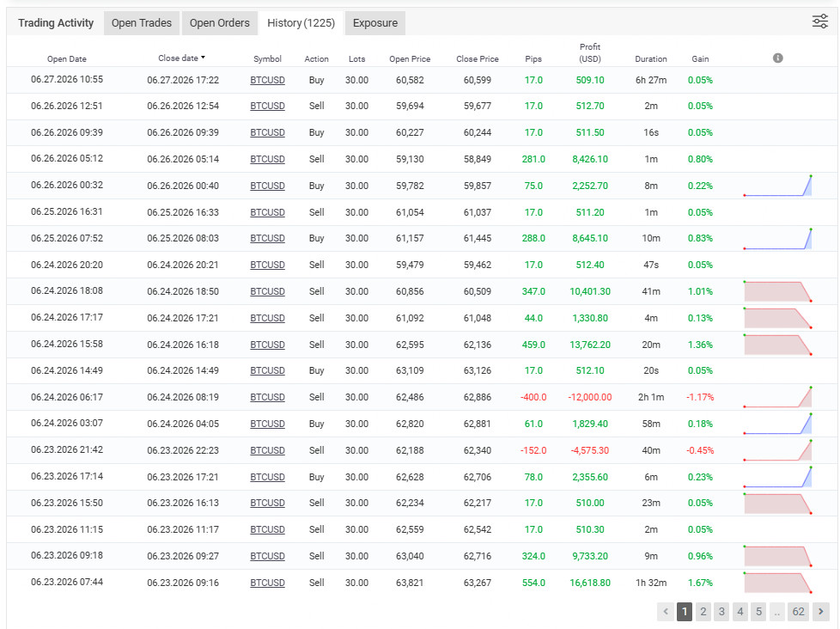Go to the previous history page arrow
This screenshot has width=840, height=629.
[x=666, y=611]
